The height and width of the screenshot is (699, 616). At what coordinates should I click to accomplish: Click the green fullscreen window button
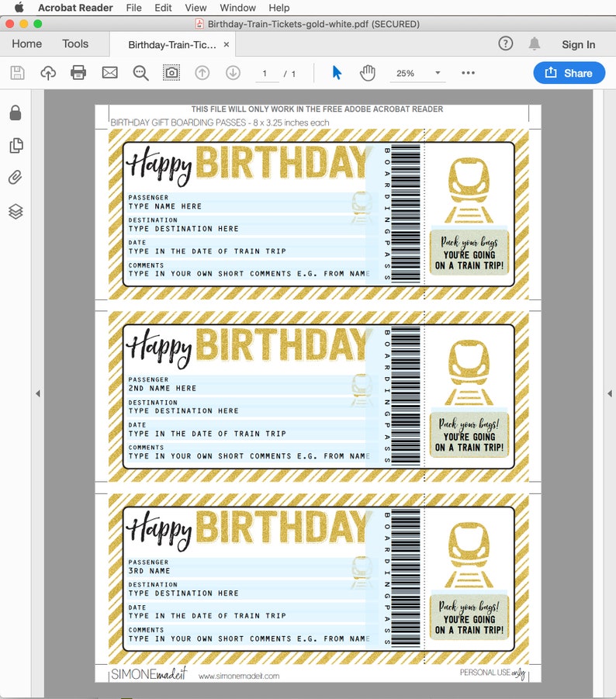38,24
